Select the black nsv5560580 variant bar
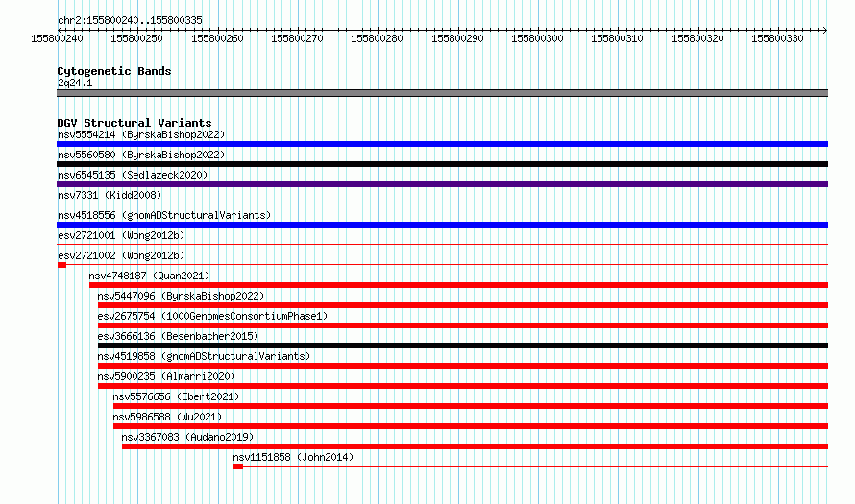Viewport: 855px width, 504px height. 442,164
